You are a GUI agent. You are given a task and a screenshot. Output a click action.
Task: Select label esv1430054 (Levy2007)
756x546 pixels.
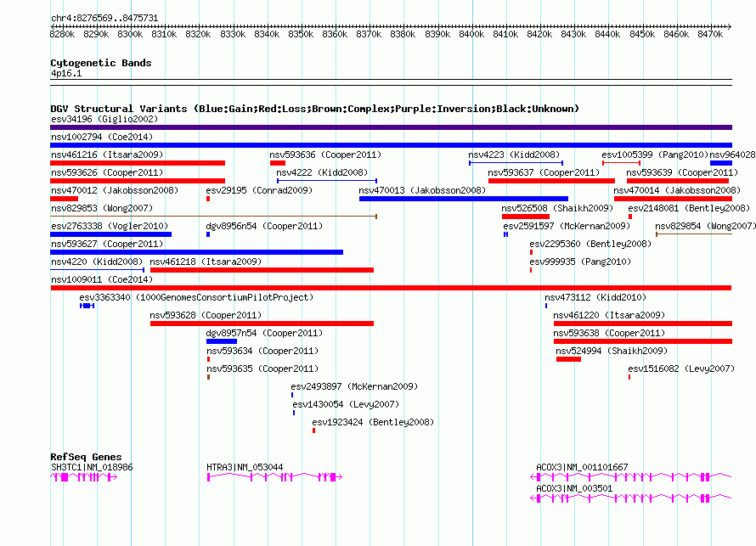[346, 404]
